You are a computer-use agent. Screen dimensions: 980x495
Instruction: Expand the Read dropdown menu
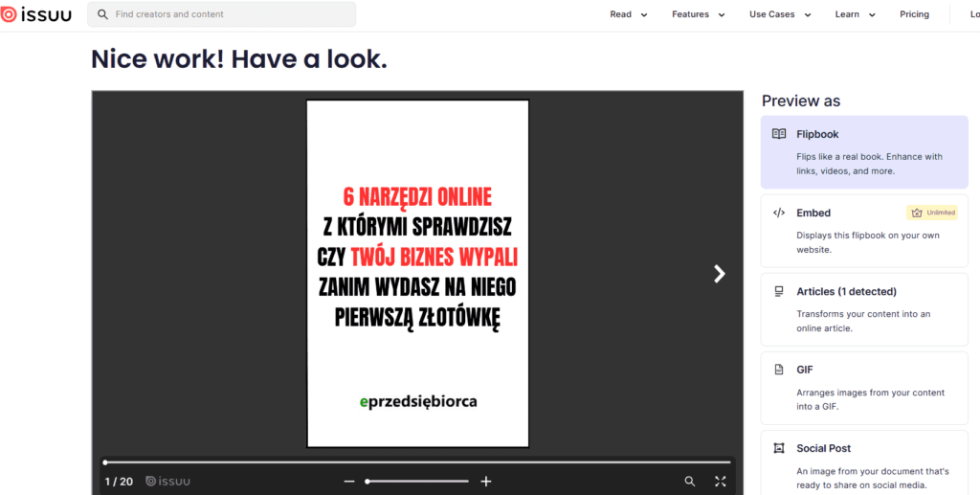629,14
